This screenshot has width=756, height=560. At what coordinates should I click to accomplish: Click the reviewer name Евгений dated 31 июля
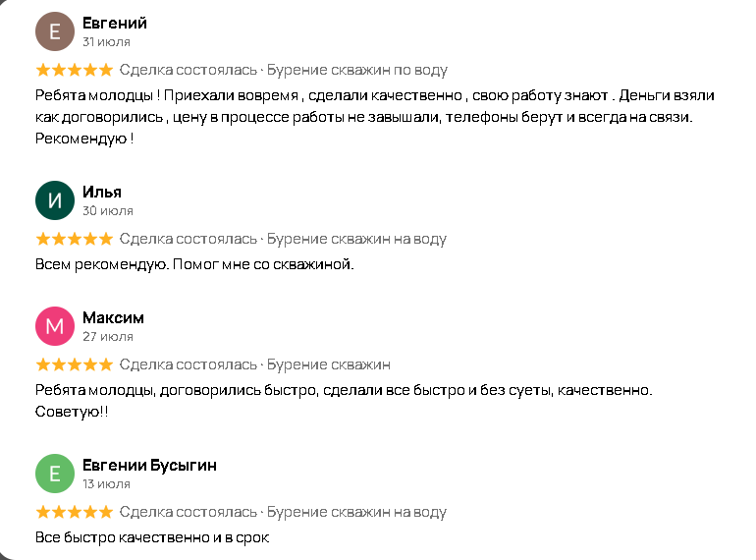[115, 23]
